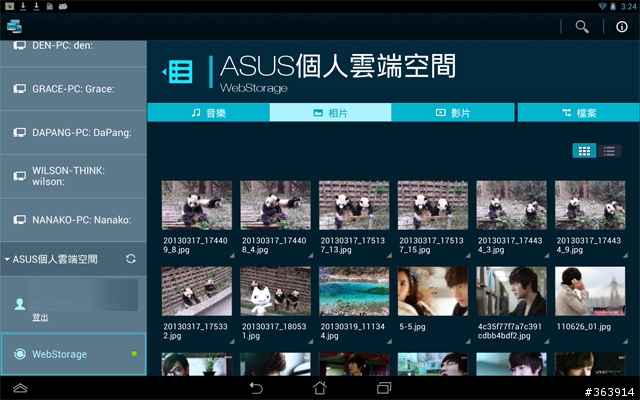640x400 pixels.
Task: Refresh the ASUS cloud space list
Action: (131, 259)
